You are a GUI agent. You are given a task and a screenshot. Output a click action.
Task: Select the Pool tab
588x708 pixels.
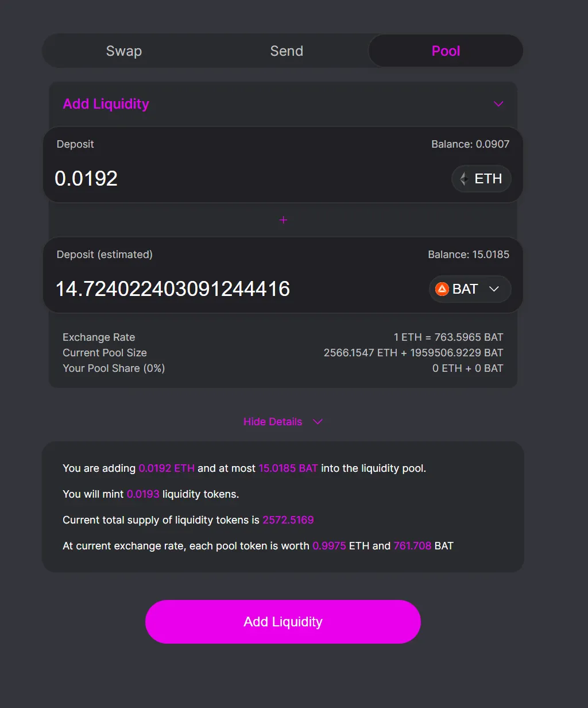[446, 51]
